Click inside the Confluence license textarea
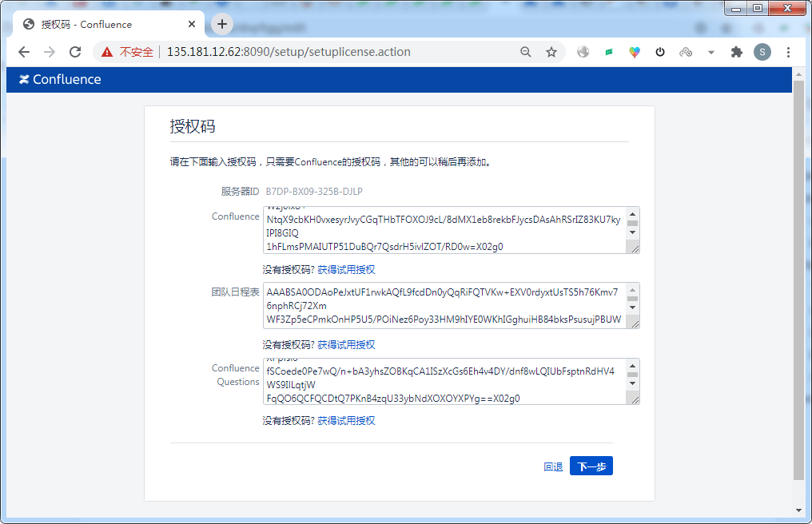The height and width of the screenshot is (524, 812). pos(445,230)
